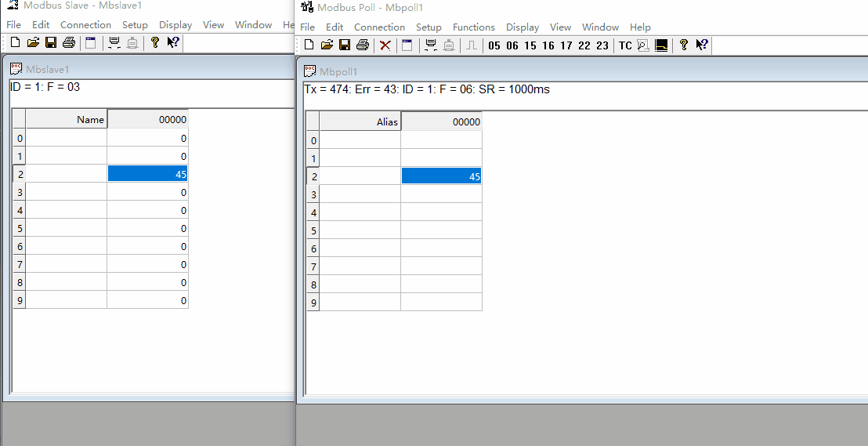Click the 05 write single coil button
The image size is (868, 446).
tap(494, 45)
